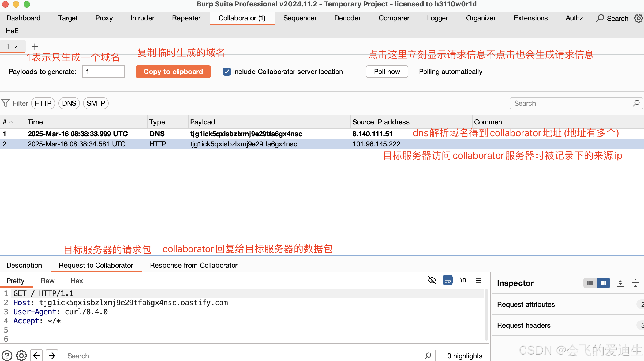
Task: Expand the Request attributes section
Action: click(526, 304)
